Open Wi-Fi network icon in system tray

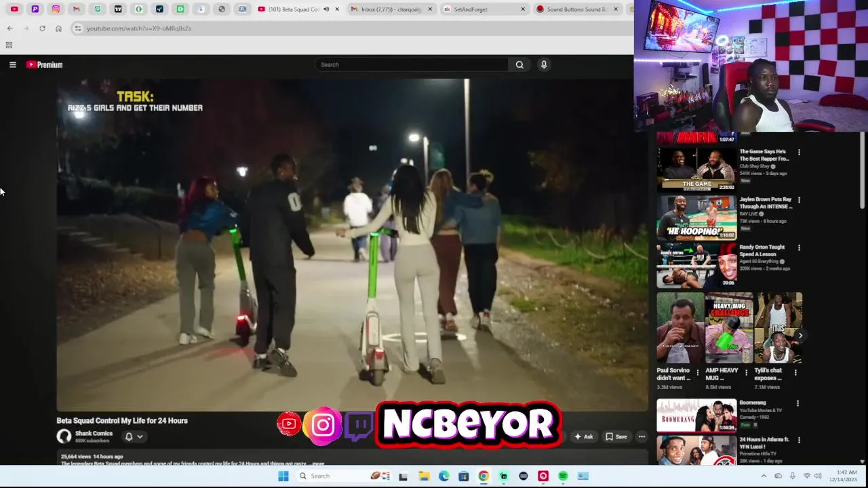coord(807,476)
